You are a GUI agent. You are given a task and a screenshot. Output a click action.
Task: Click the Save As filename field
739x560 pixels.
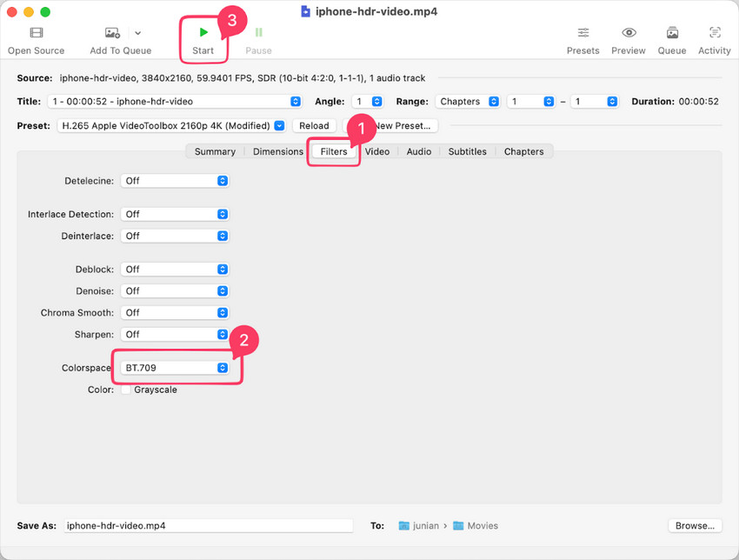(x=209, y=525)
